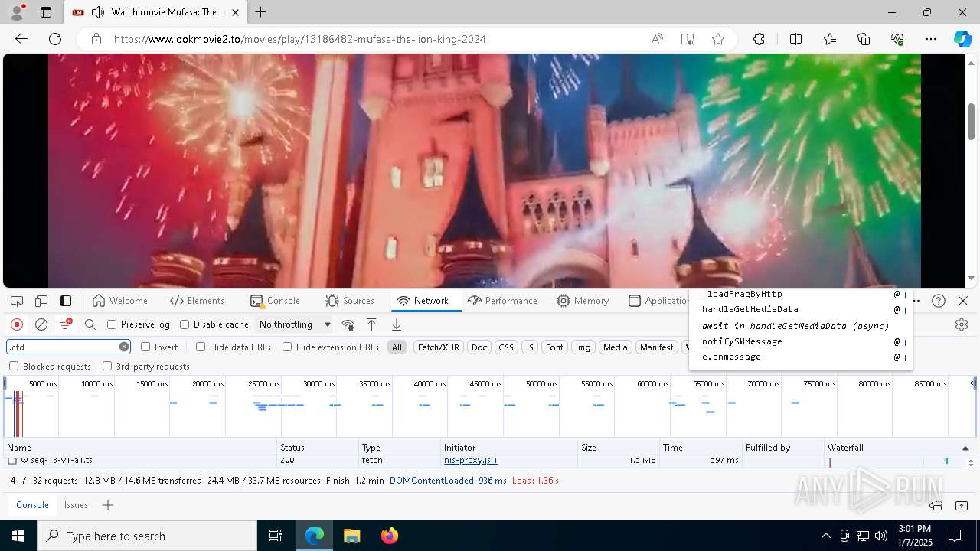Select checkbox for seg-13-v1-a1.ts row
Viewport: 980px width, 551px height.
coord(12,461)
